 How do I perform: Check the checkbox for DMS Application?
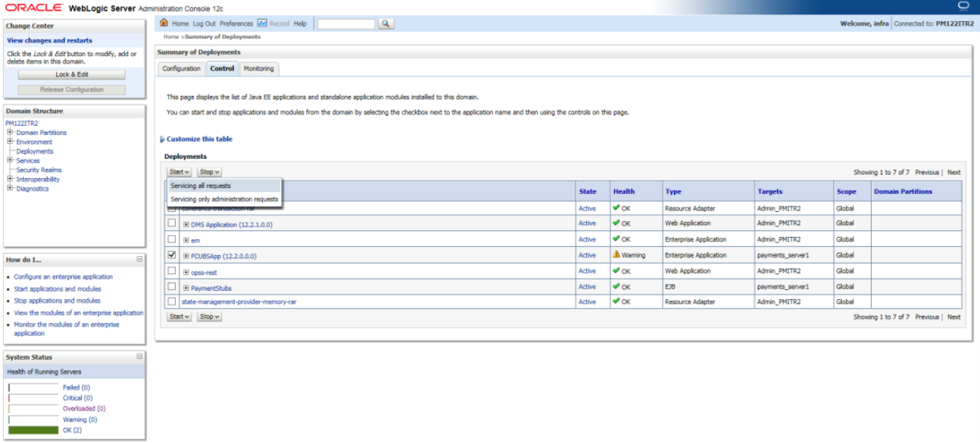[x=172, y=223]
